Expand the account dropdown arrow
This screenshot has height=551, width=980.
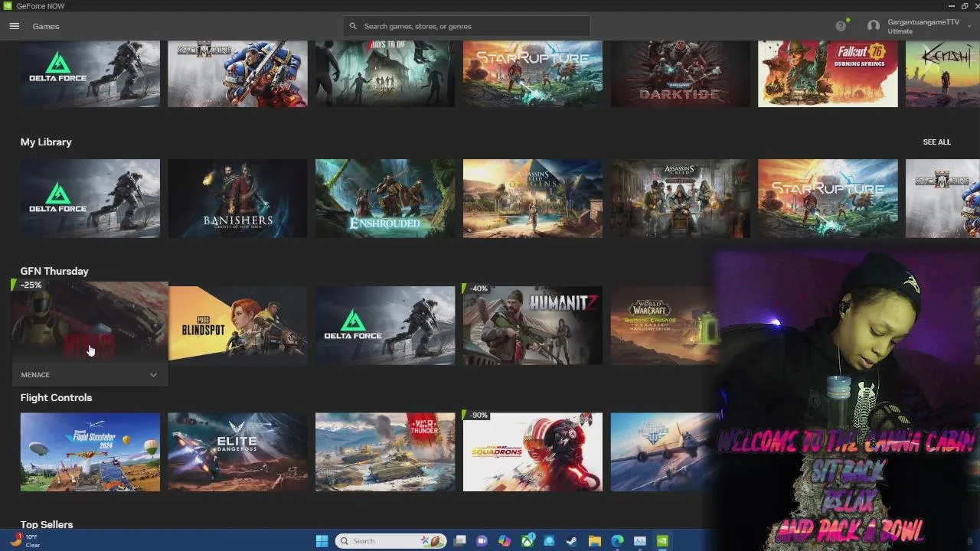pos(969,26)
